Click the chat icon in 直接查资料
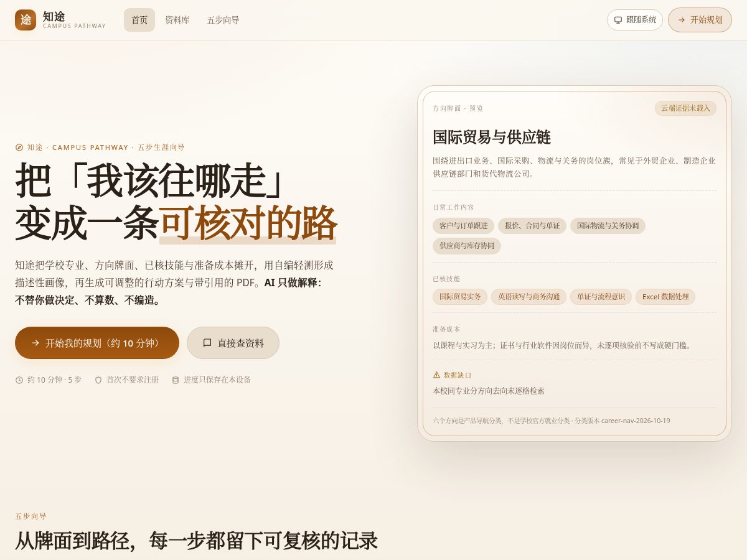The image size is (747, 560). click(207, 343)
